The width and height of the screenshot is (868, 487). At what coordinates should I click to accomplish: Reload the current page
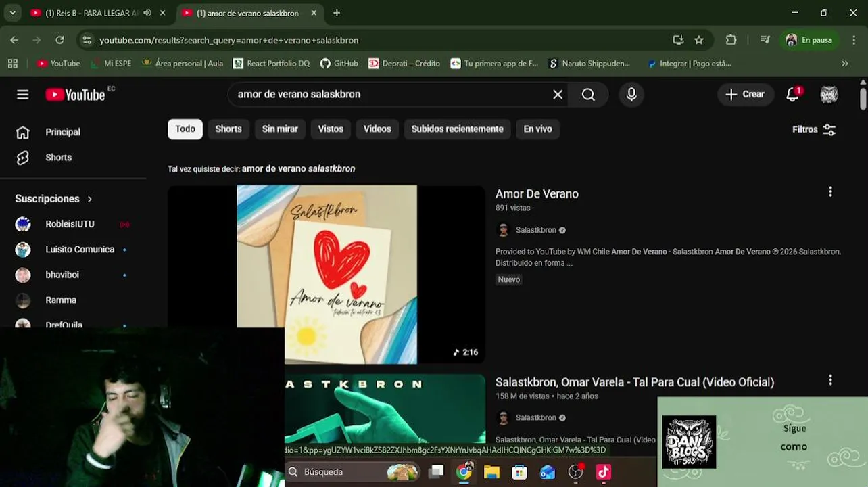coord(59,40)
